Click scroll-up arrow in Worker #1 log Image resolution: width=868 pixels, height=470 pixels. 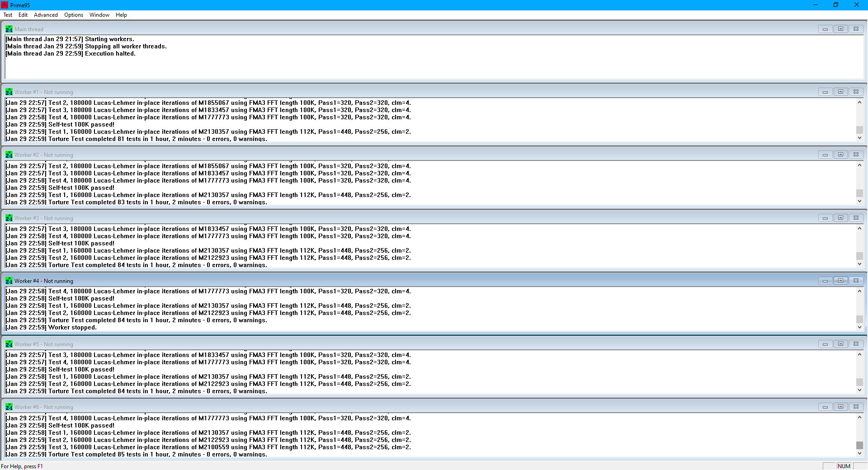[x=859, y=102]
